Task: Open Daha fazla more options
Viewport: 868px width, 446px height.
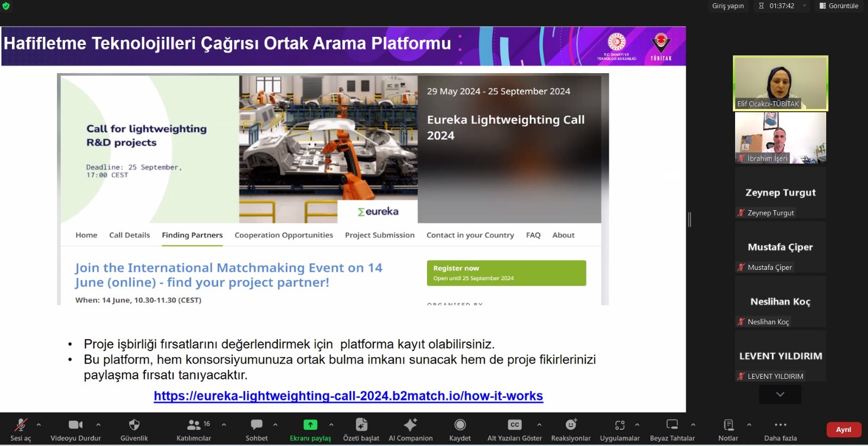Action: [780, 430]
